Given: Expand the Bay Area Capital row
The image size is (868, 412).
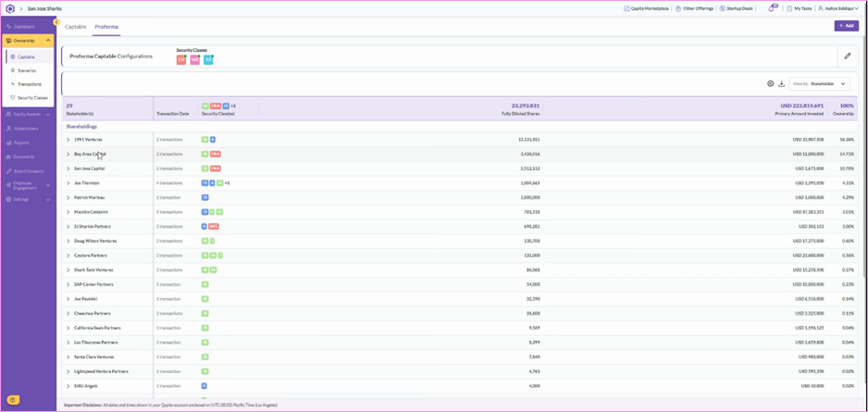Looking at the screenshot, I should [x=68, y=154].
